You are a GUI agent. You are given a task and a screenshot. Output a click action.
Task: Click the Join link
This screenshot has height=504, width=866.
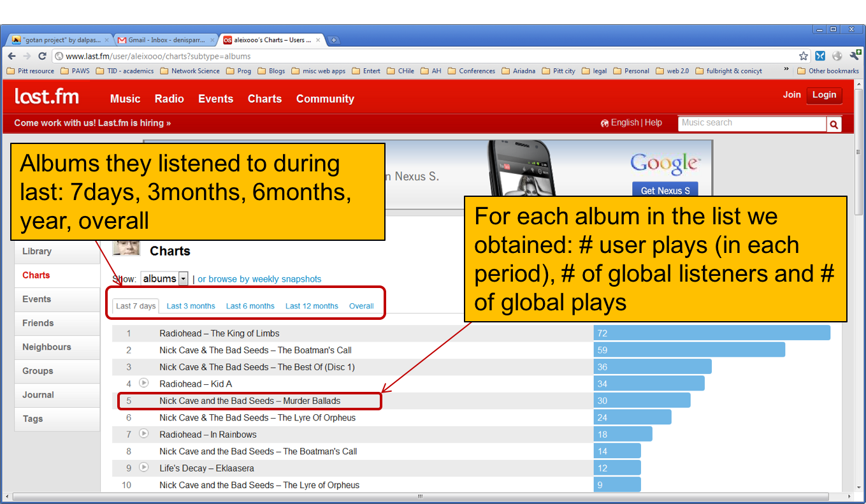pos(791,94)
